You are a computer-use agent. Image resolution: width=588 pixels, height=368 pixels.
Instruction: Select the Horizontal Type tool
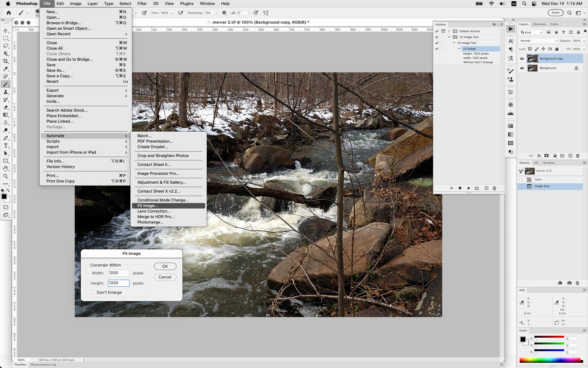coord(6,146)
